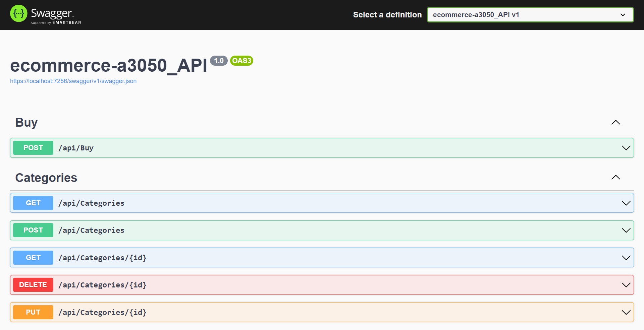Click GET badge for /api/Categories
Viewport: 644px width, 330px height.
[x=33, y=203]
